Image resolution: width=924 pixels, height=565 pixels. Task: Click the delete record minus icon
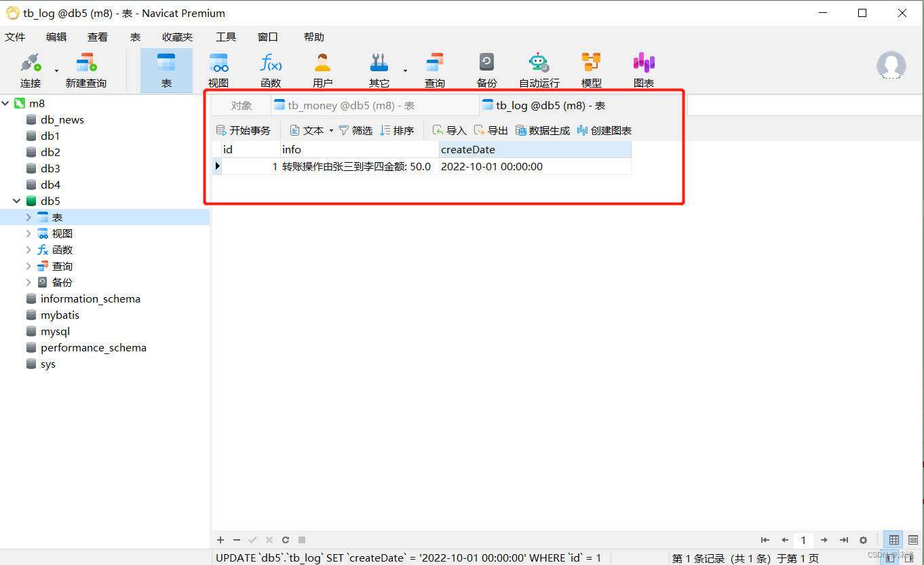click(x=237, y=540)
